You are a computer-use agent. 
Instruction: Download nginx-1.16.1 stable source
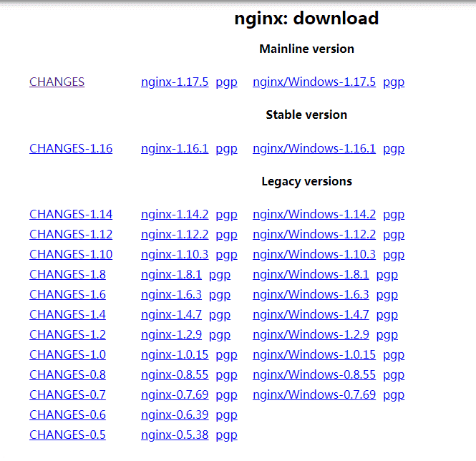(175, 148)
